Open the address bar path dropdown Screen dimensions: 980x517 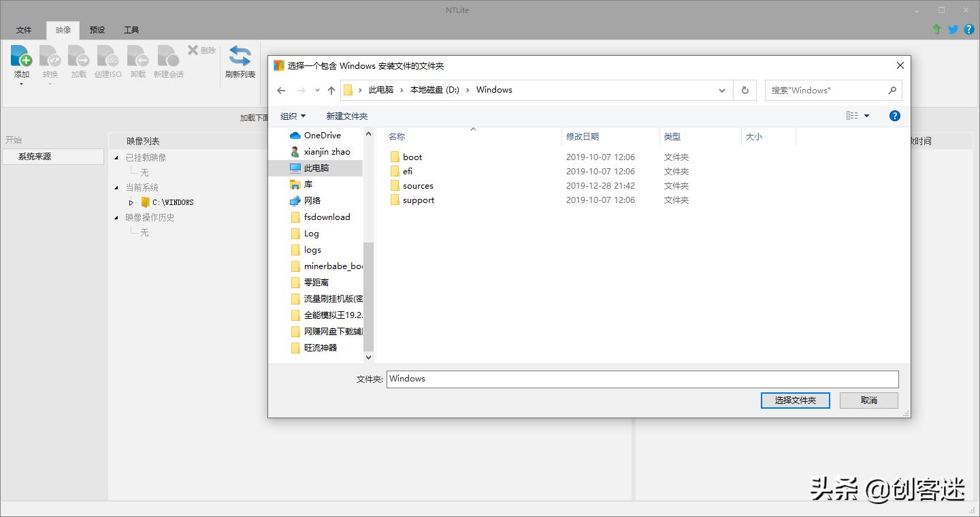pos(722,89)
